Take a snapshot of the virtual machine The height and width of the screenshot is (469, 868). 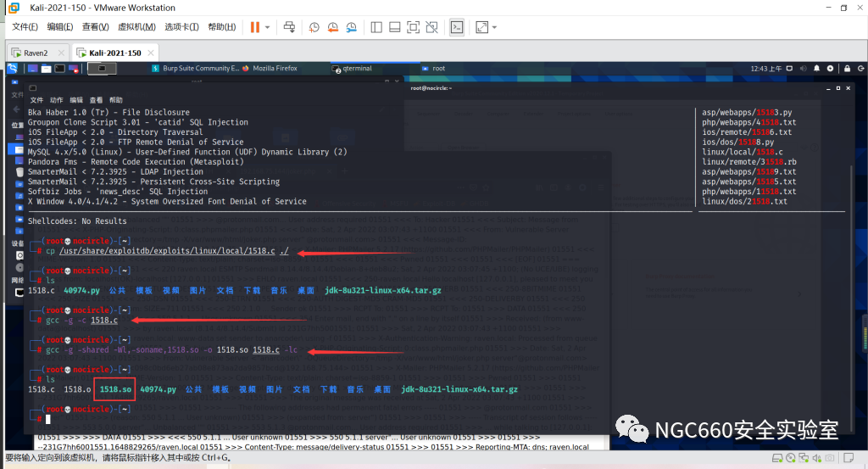pos(314,27)
